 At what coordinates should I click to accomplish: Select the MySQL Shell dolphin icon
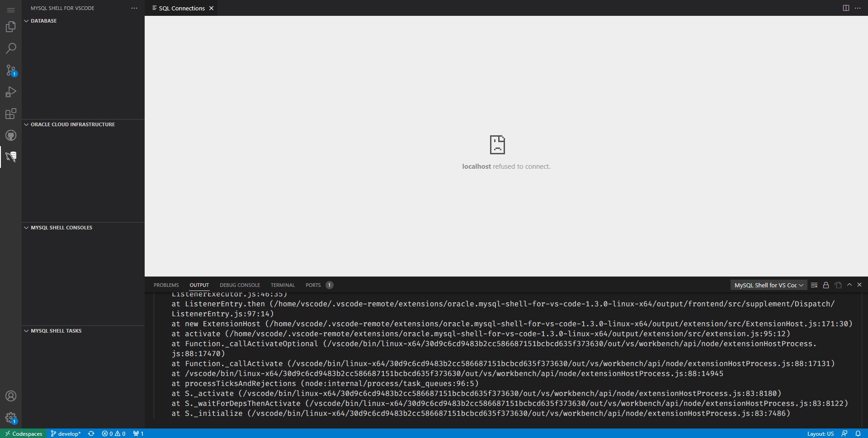(x=11, y=157)
